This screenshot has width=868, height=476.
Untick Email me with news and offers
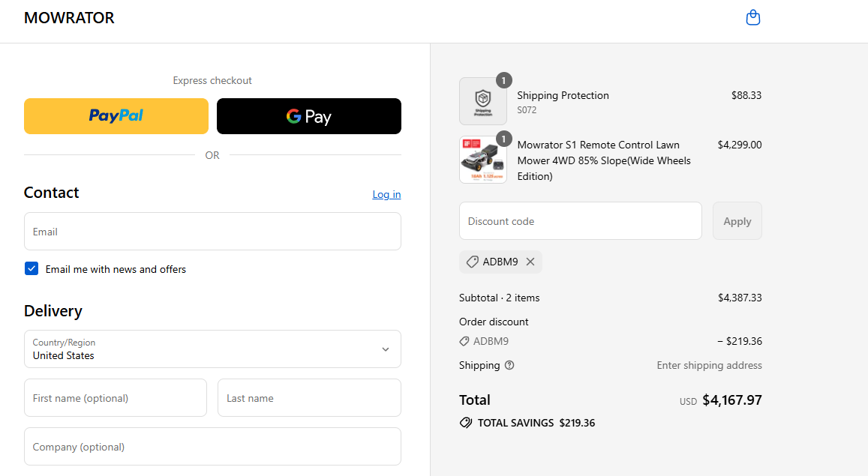(32, 268)
